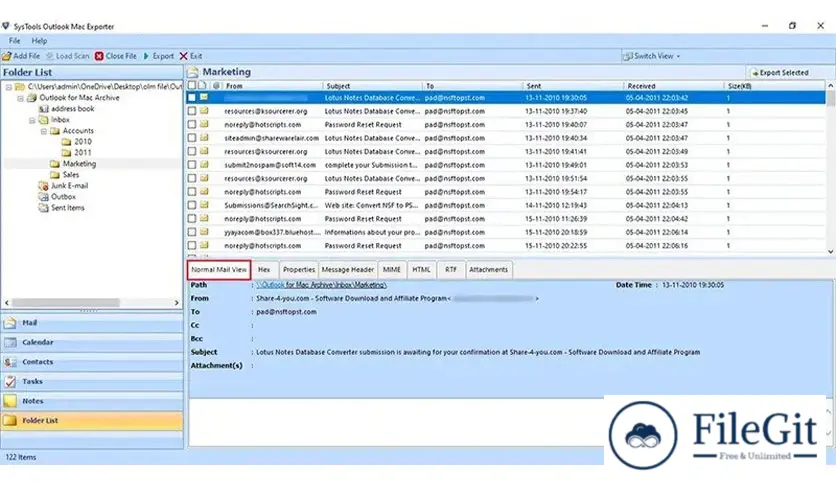836x484 pixels.
Task: Check the submit2nospam@soft14.com email checkbox
Action: 192,165
